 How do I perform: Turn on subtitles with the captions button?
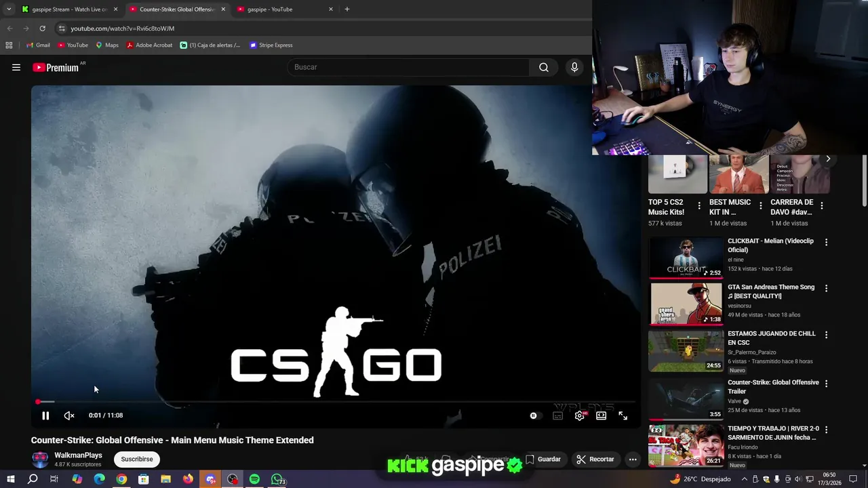click(x=557, y=415)
